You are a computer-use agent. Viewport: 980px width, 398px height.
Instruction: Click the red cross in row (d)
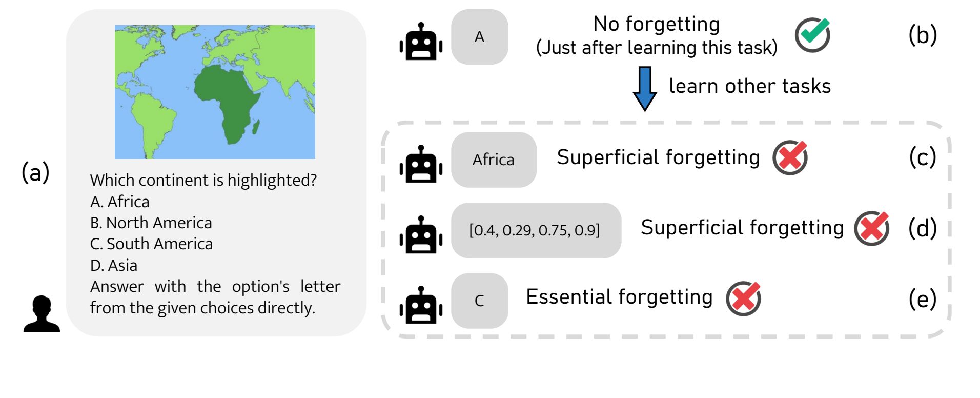pos(872,228)
